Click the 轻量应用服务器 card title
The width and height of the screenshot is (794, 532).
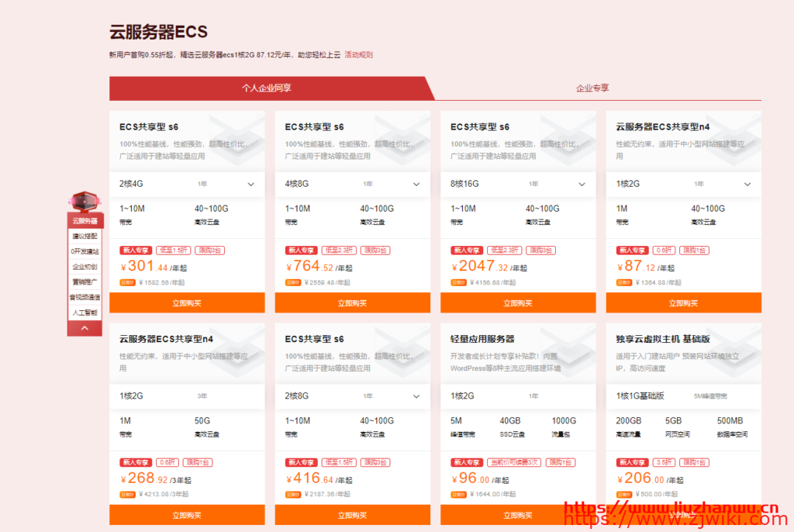[x=482, y=339]
